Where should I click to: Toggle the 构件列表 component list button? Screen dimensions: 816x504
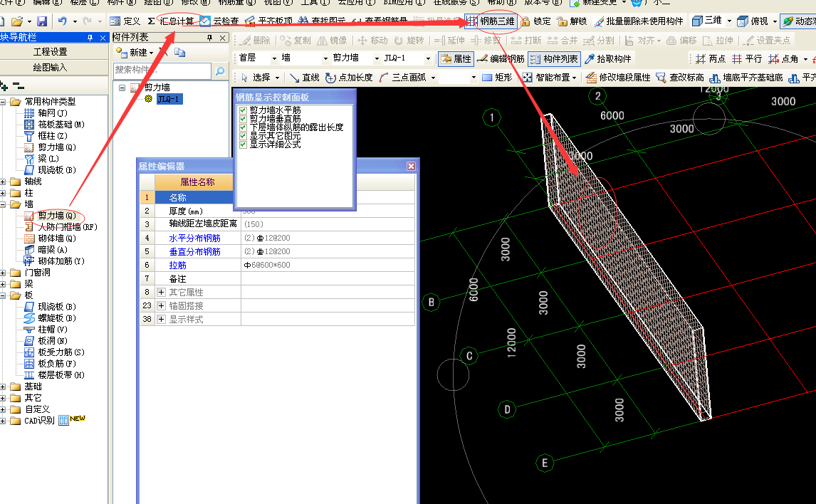click(x=554, y=59)
